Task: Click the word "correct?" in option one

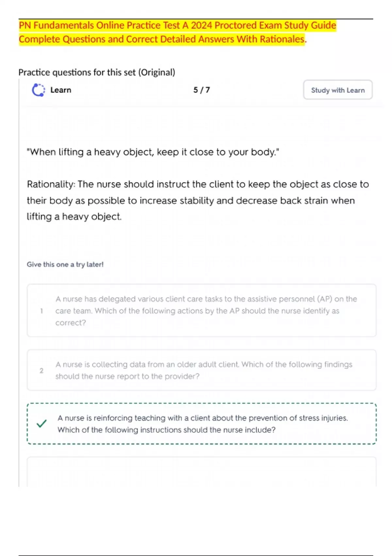Action: [71, 323]
